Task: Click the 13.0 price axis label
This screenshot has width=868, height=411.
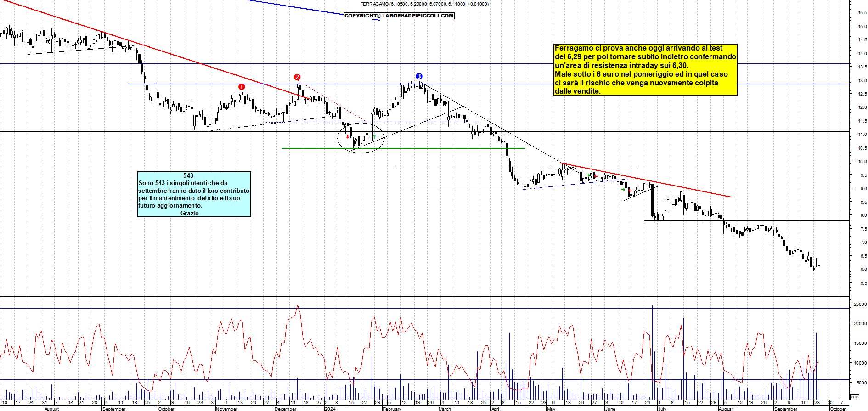Action: coord(862,80)
